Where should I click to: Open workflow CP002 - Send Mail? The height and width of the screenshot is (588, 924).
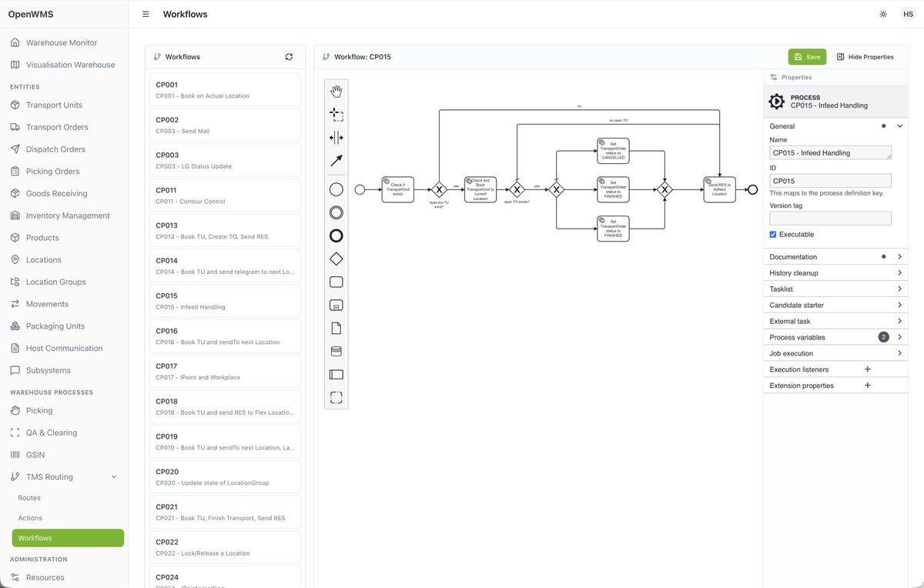click(x=225, y=125)
